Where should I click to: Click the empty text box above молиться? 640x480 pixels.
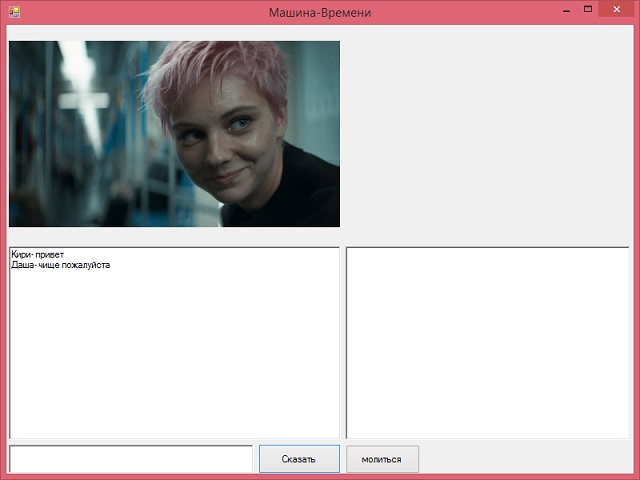tap(488, 343)
